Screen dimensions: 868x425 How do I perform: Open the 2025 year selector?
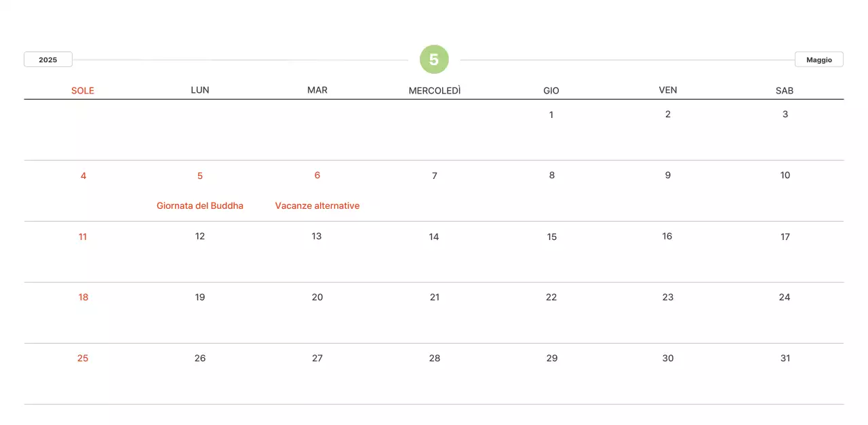click(48, 60)
